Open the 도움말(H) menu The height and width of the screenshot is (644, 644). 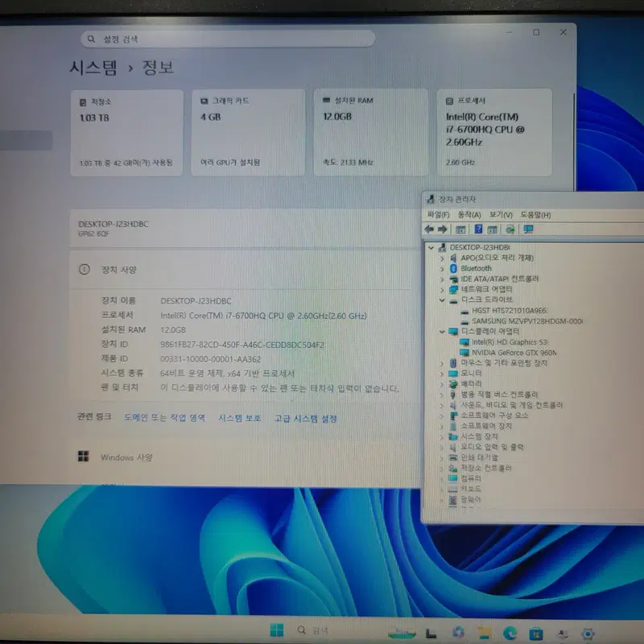tap(535, 215)
